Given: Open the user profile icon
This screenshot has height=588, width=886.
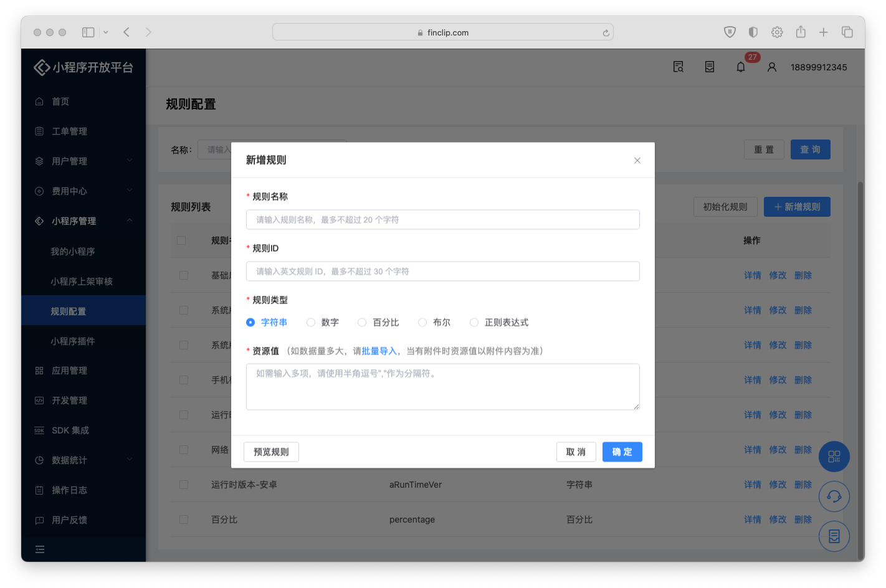Looking at the screenshot, I should (771, 67).
